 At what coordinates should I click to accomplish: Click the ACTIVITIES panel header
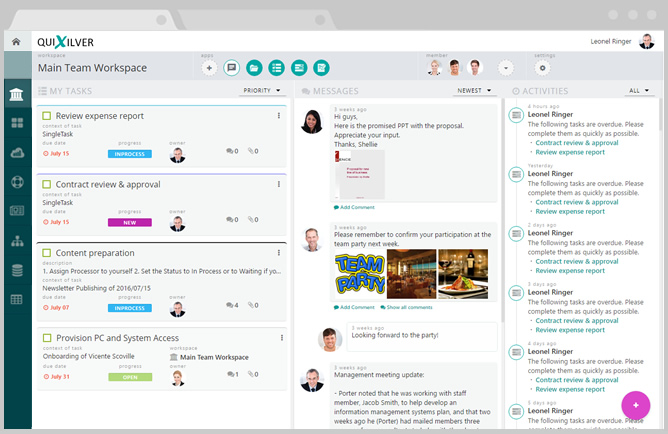click(x=540, y=91)
